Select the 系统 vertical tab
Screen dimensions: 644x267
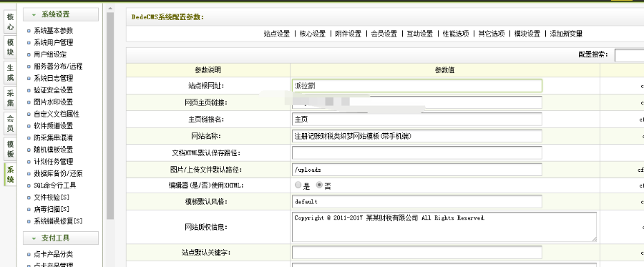click(10, 174)
